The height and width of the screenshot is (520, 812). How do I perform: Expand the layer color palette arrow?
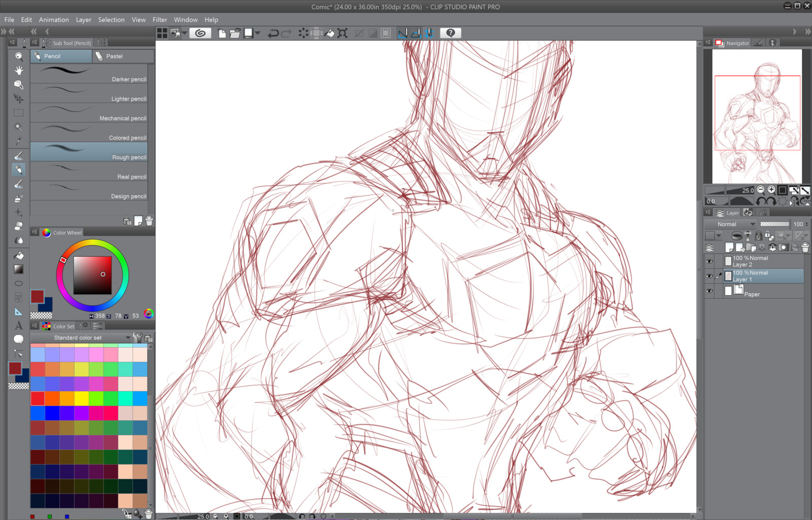click(719, 236)
